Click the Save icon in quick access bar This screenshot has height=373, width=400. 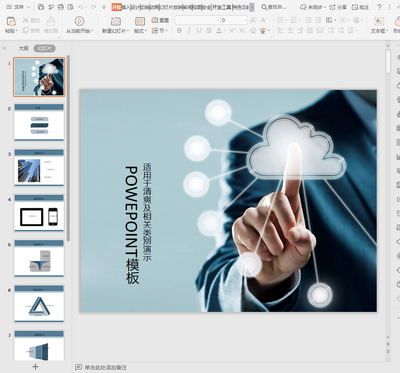point(41,7)
